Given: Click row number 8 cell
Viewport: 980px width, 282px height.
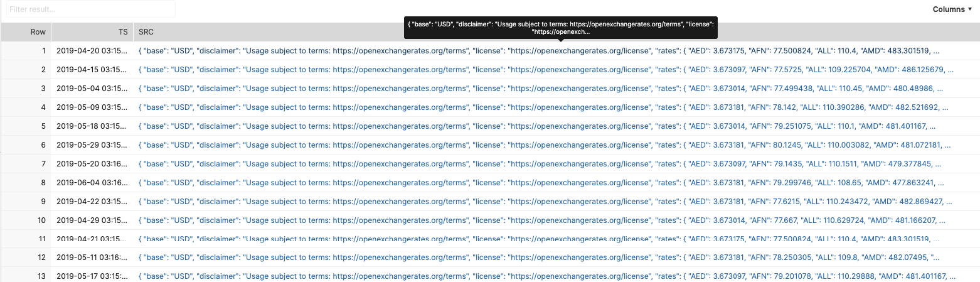Looking at the screenshot, I should click(x=26, y=183).
